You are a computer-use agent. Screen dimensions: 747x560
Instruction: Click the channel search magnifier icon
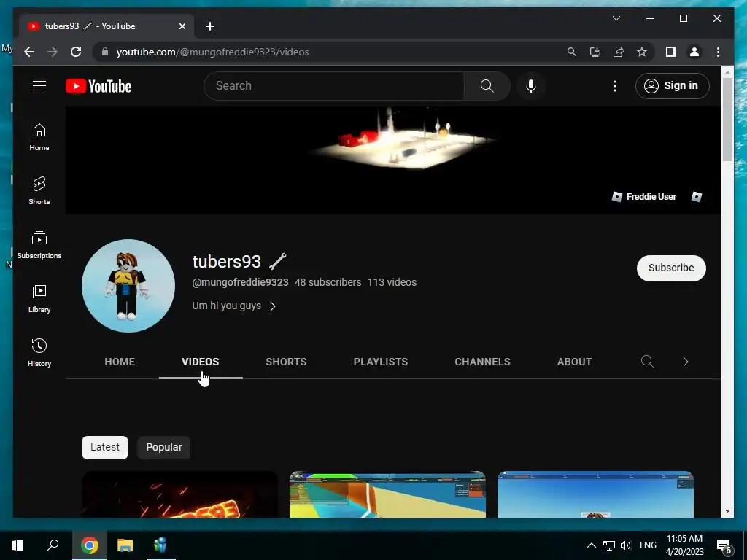tap(647, 362)
